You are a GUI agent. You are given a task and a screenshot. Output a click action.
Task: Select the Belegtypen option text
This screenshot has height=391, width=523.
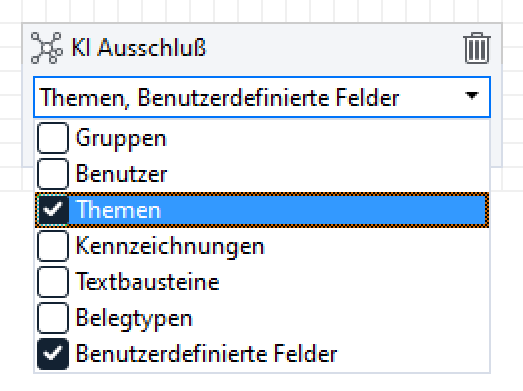click(x=134, y=319)
